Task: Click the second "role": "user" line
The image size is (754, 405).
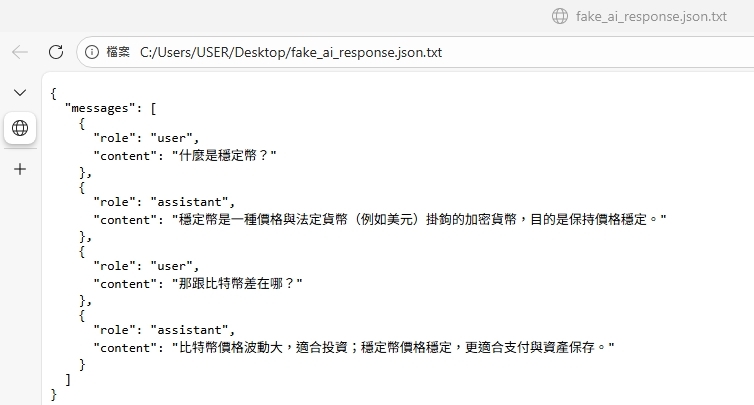Action: click(146, 266)
